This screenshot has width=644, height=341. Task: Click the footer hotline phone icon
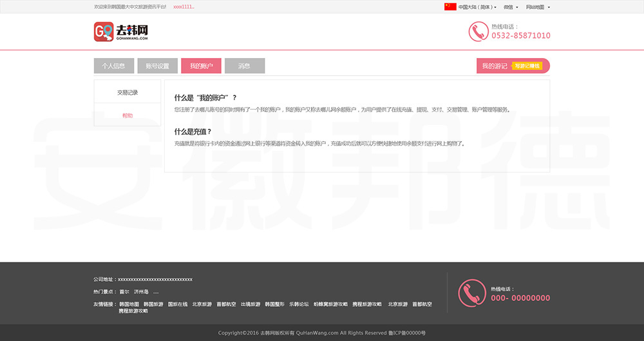click(x=471, y=293)
